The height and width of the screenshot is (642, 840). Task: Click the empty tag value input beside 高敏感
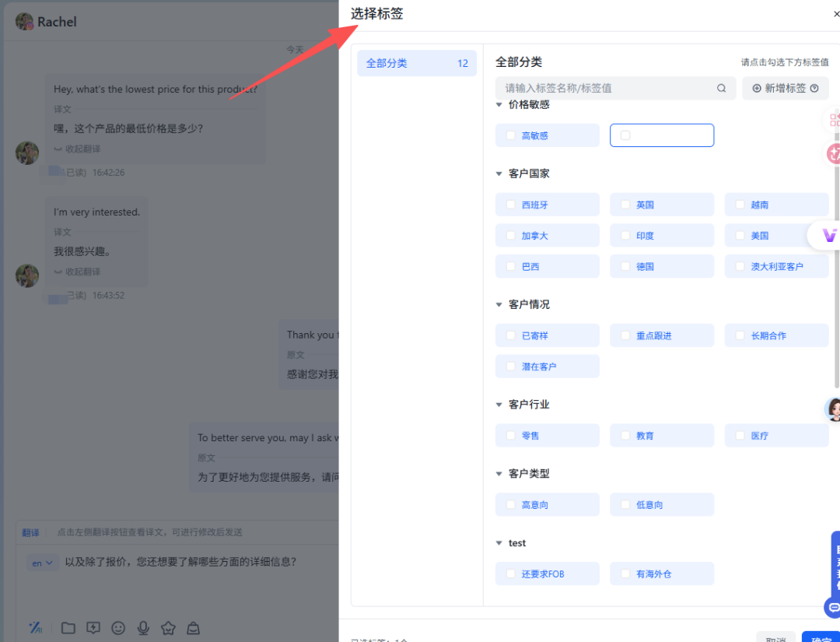[662, 135]
